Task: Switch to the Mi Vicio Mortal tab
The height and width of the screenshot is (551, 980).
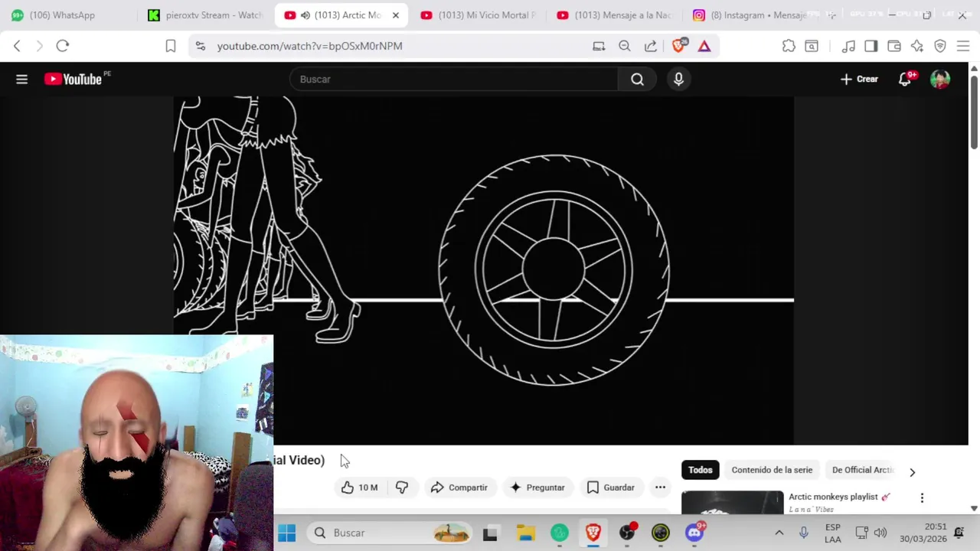Action: [479, 15]
